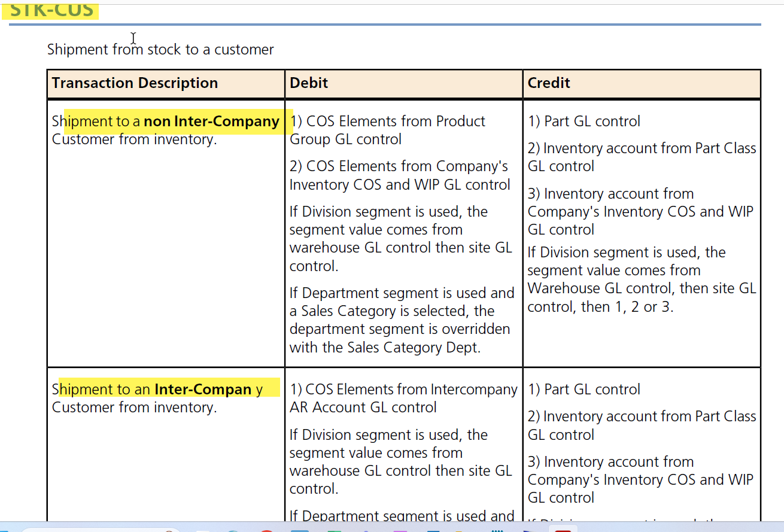This screenshot has width=784, height=532.
Task: Click the highlighted 'non Inter-Company' text
Action: pyautogui.click(x=211, y=121)
